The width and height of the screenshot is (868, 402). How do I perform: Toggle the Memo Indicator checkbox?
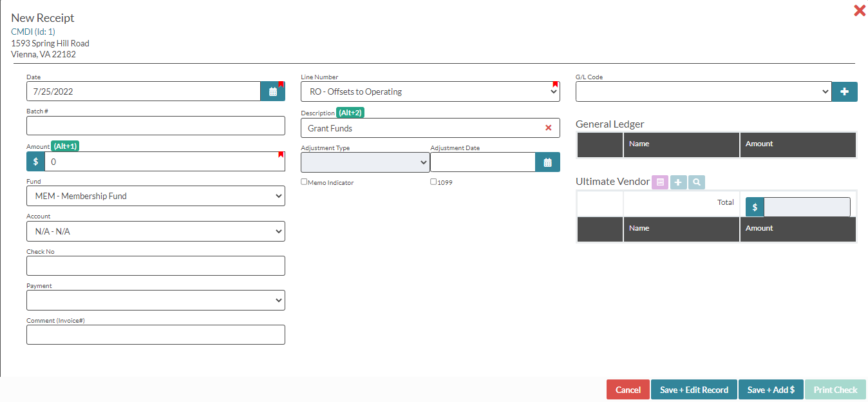[304, 182]
